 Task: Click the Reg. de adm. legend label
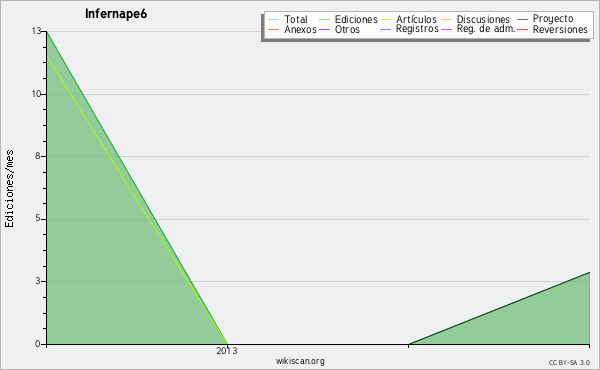[486, 29]
